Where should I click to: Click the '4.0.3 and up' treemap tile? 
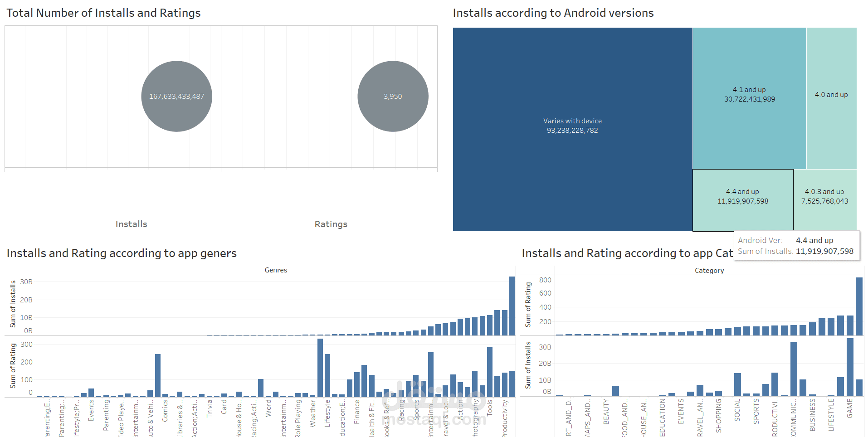pyautogui.click(x=825, y=200)
